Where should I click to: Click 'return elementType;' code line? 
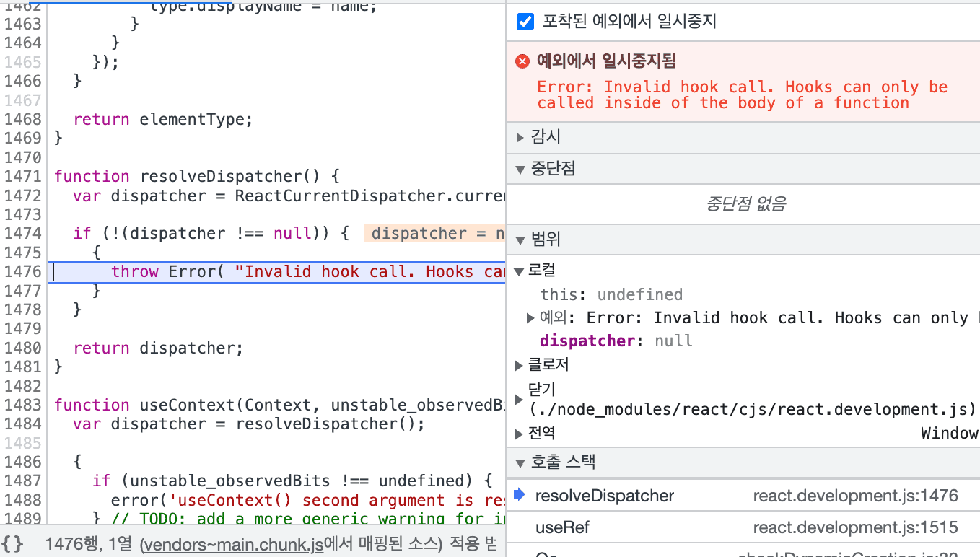[163, 119]
